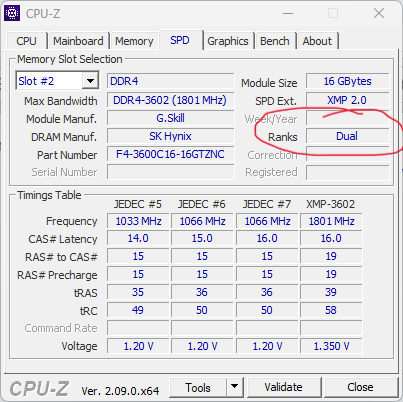Click the XMP RAS# to CAS# value 19
403x402 pixels.
tap(331, 256)
